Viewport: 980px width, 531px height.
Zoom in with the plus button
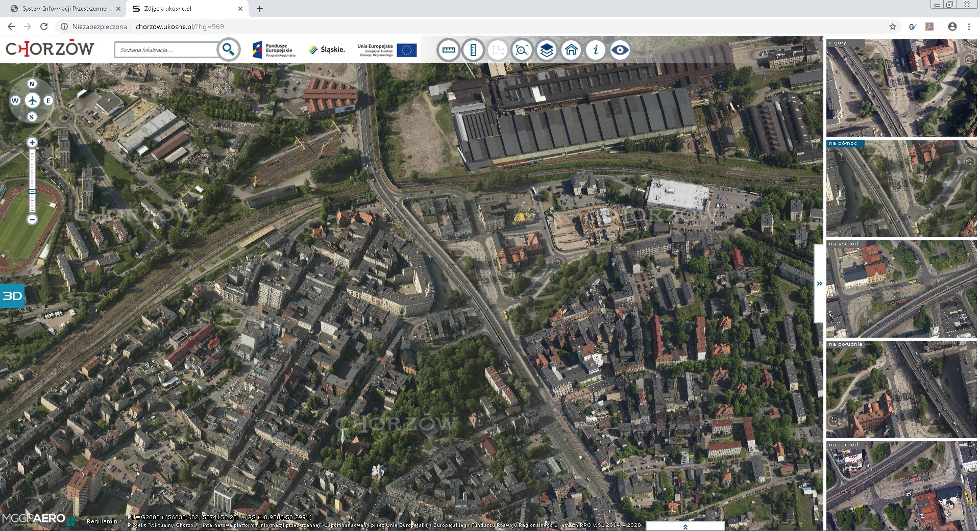(x=32, y=143)
